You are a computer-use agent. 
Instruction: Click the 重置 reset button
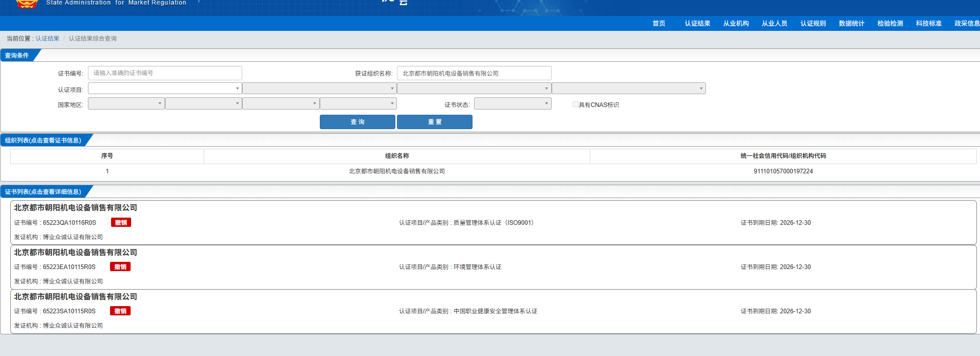[434, 122]
